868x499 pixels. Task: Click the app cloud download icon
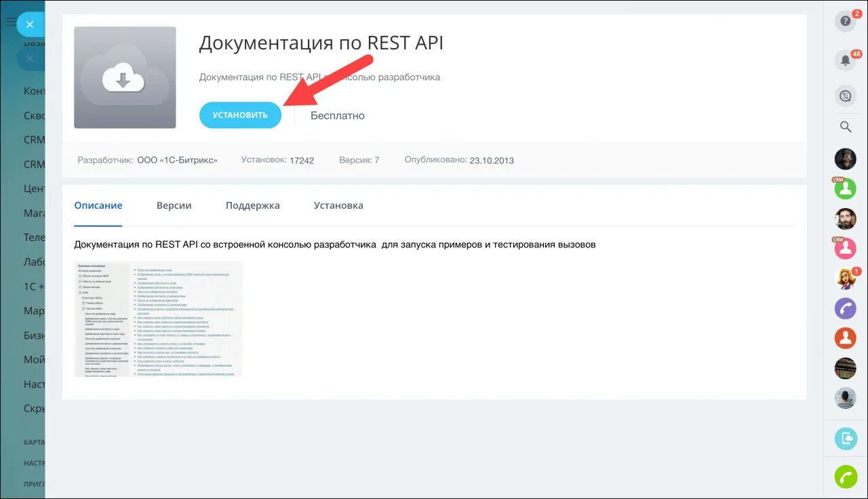point(125,77)
